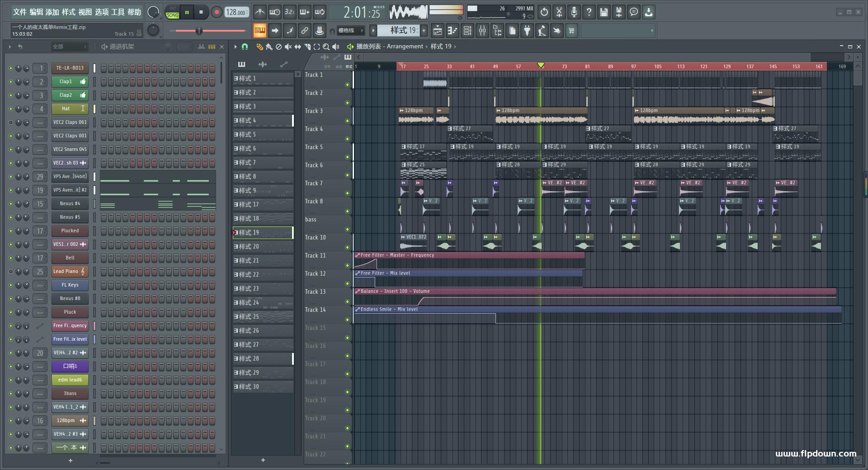The height and width of the screenshot is (470, 868).
Task: Open the 添加 menu
Action: tap(52, 12)
